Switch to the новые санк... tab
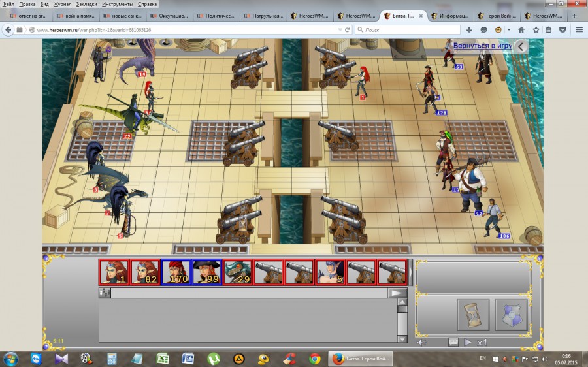Image resolution: width=588 pixels, height=367 pixels. click(x=123, y=16)
